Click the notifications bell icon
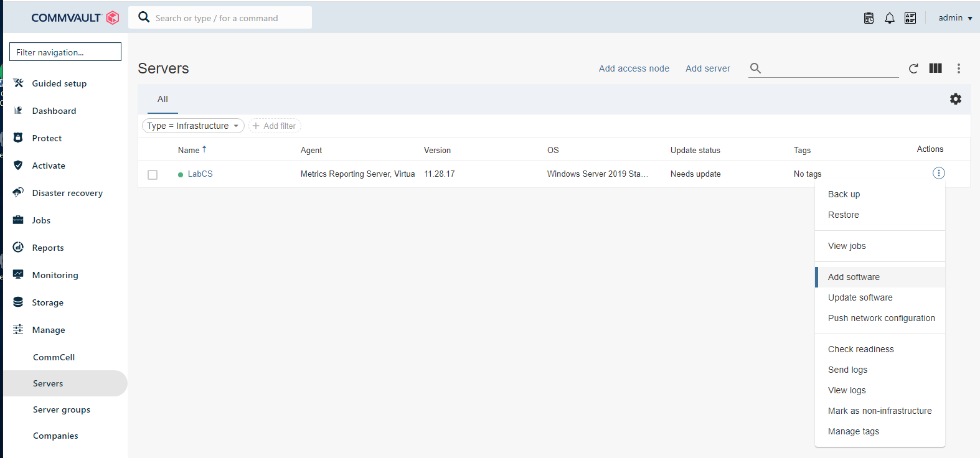The width and height of the screenshot is (980, 458). pyautogui.click(x=889, y=18)
